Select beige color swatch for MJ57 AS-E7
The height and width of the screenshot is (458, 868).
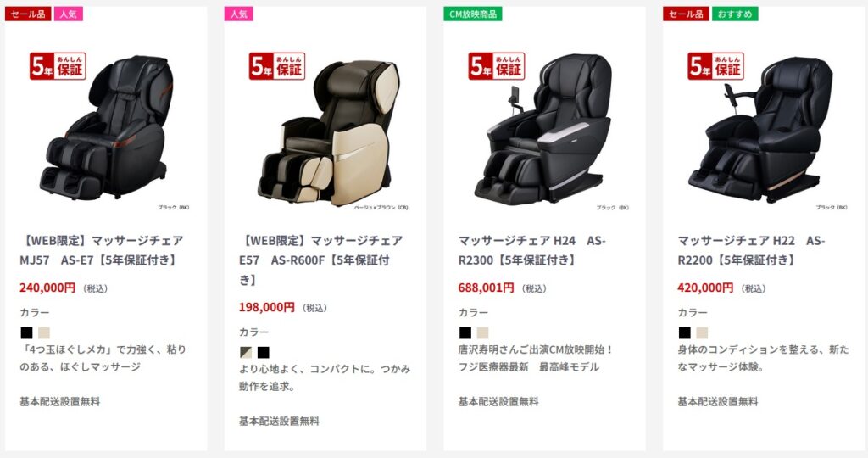tap(44, 332)
